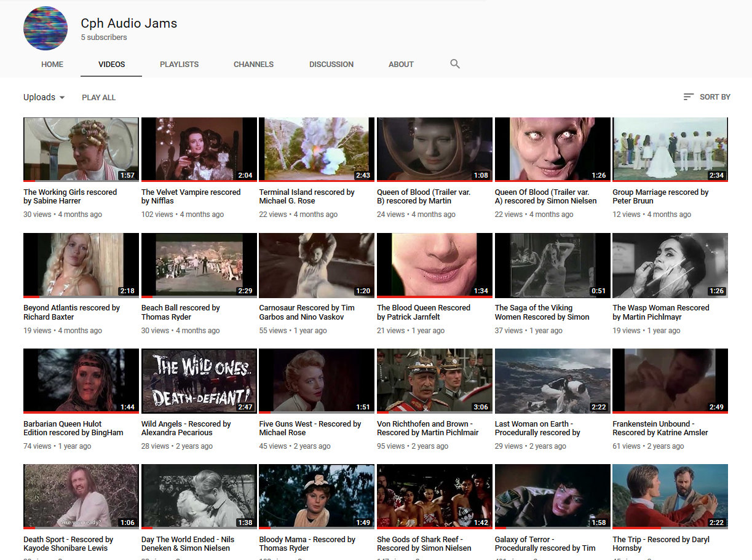The image size is (752, 560).
Task: View the About tab
Action: tap(401, 64)
